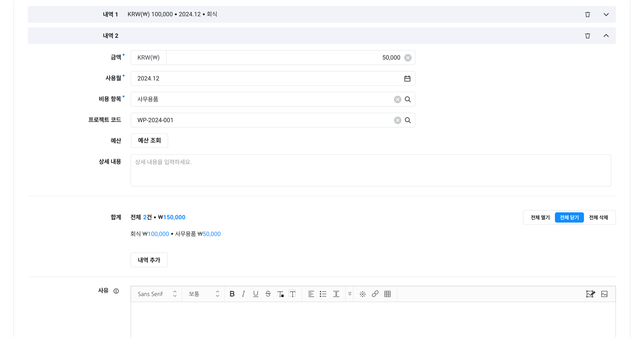Collapse 내역 2 section
Screen dimensions: 644x338
606,36
